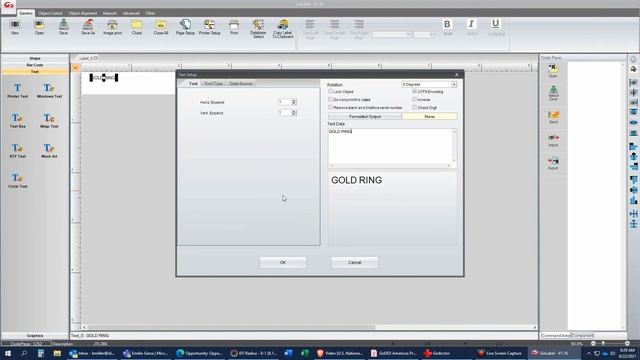Switch to the Data Source tab
640x360 pixels.
coord(241,83)
